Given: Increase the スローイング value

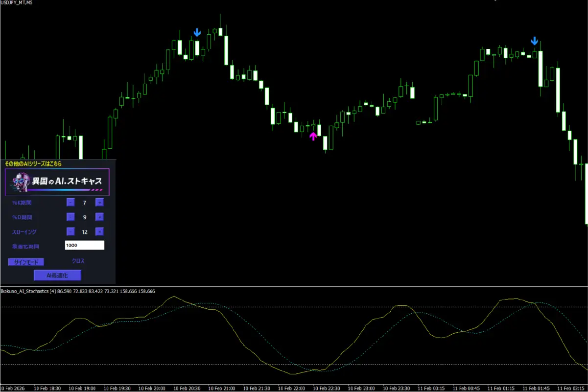Looking at the screenshot, I should point(99,232).
